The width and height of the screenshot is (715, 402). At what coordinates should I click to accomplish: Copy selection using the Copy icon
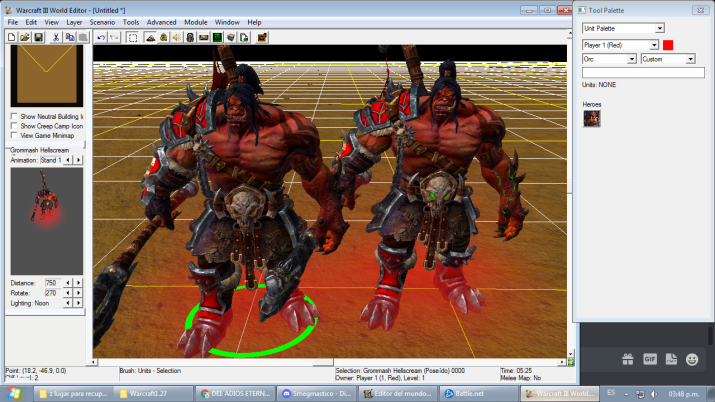click(69, 37)
